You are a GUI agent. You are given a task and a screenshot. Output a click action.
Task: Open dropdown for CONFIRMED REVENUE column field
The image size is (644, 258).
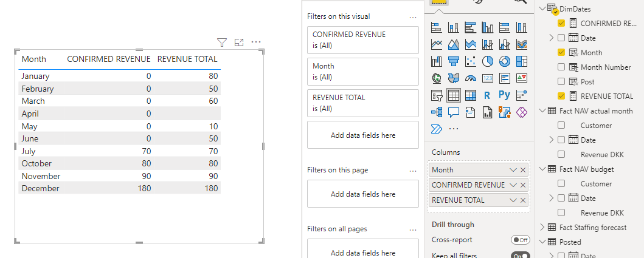click(513, 185)
